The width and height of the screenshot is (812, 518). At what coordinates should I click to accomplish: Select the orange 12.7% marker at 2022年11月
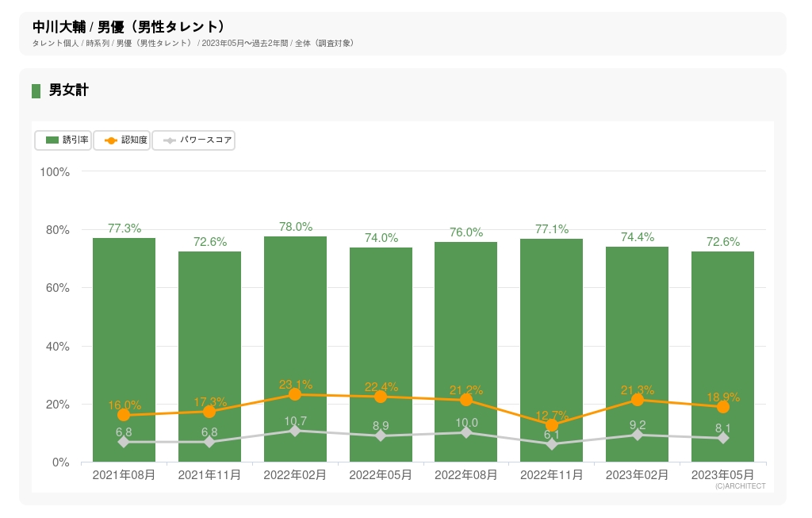click(552, 425)
